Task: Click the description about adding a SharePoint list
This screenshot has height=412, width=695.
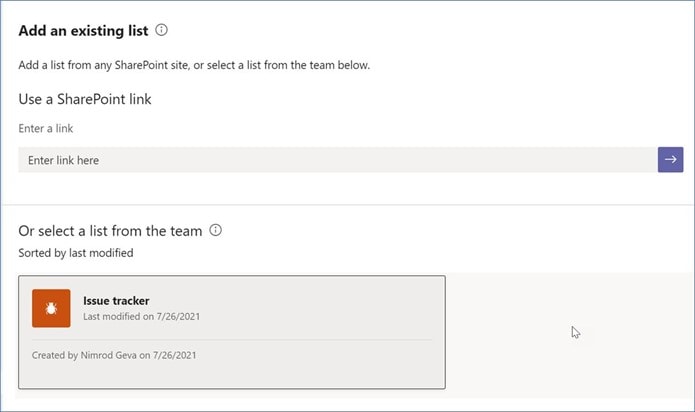Action: [x=194, y=65]
